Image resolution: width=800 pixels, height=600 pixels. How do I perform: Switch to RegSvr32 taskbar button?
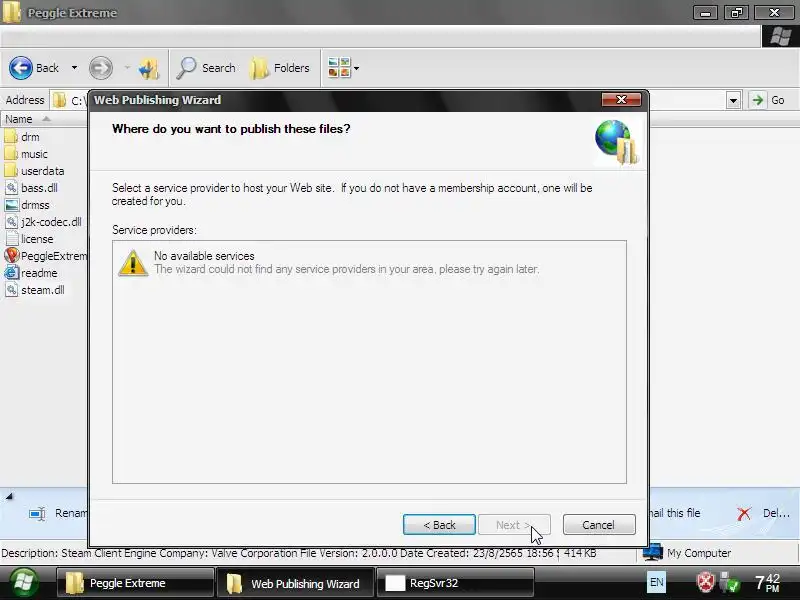click(x=455, y=583)
